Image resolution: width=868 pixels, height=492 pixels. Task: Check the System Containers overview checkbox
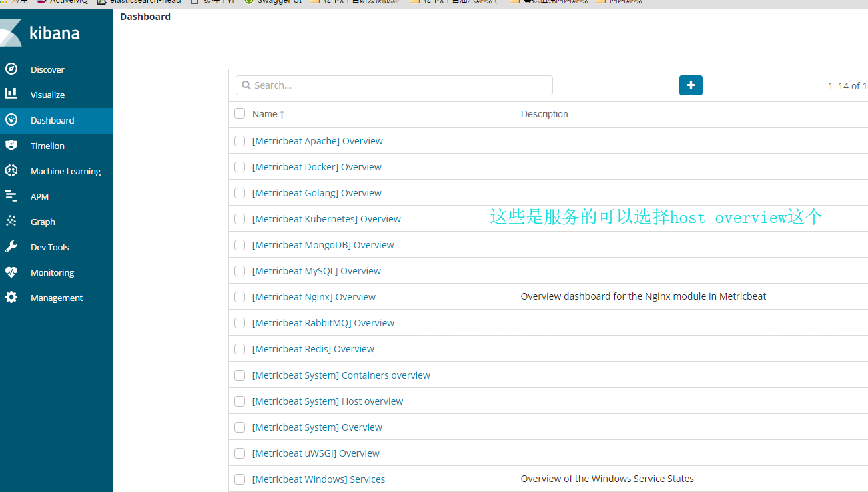pyautogui.click(x=240, y=375)
